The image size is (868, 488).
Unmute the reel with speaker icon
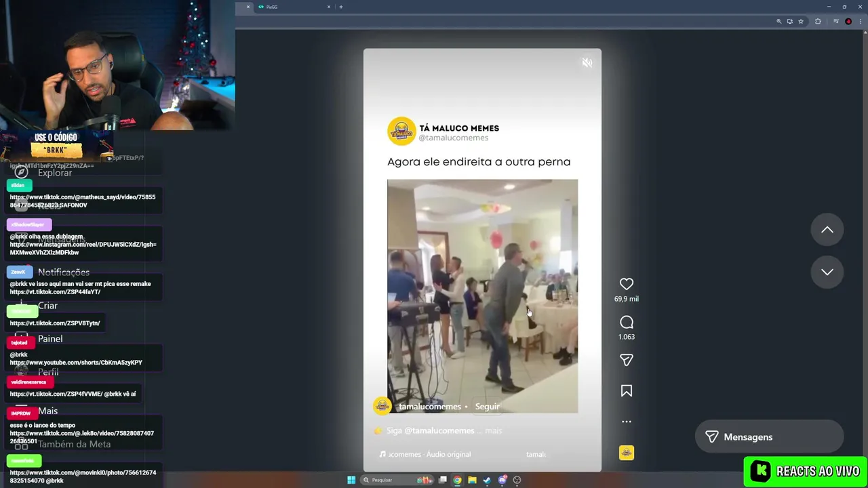point(587,63)
